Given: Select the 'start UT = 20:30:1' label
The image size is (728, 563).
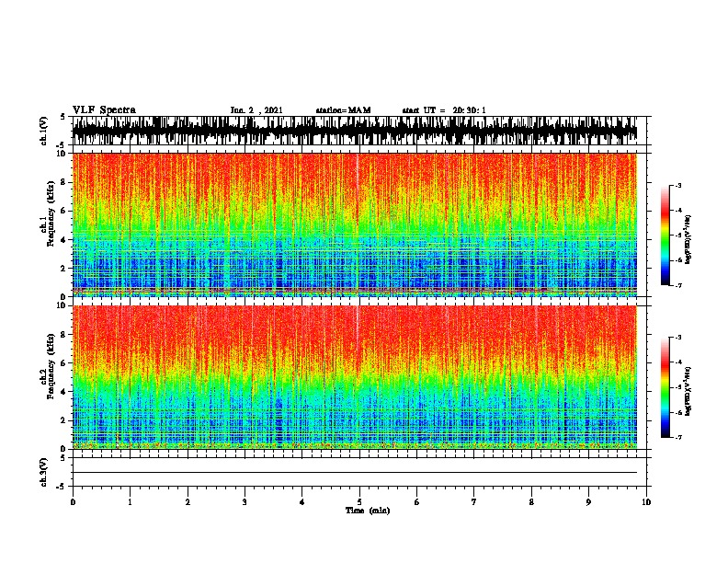Looking at the screenshot, I should click(x=444, y=110).
